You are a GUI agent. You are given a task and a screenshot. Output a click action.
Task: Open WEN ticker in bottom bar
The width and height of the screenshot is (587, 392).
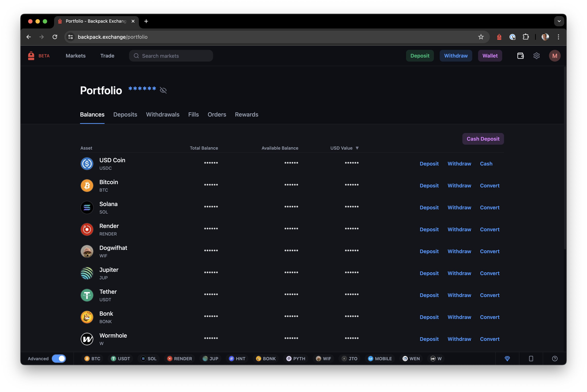(x=411, y=359)
